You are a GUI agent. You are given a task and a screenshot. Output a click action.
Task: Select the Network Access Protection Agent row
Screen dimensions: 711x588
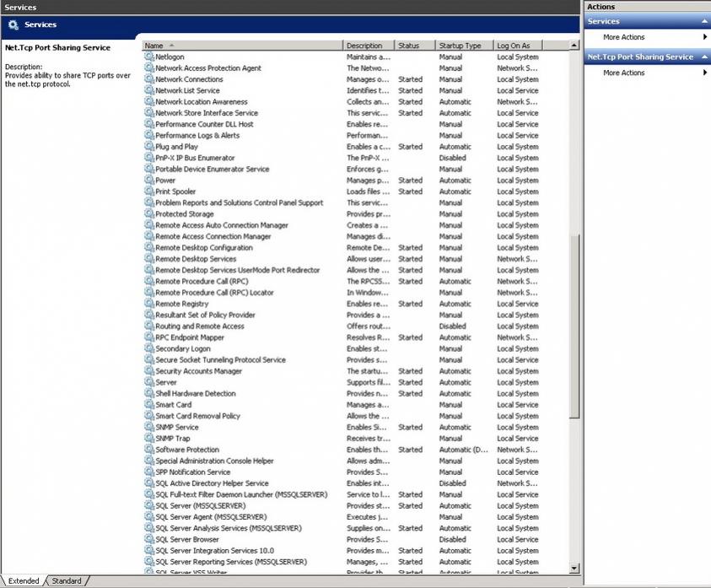(x=341, y=68)
